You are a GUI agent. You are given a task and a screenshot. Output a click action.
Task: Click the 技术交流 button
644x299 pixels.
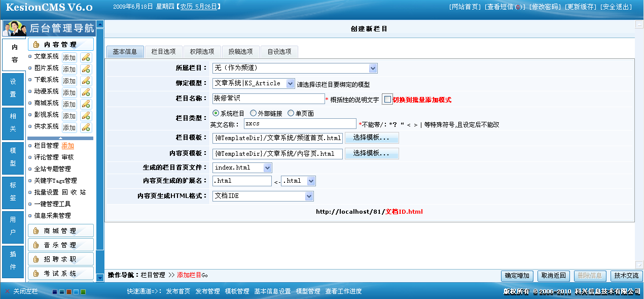pyautogui.click(x=626, y=276)
